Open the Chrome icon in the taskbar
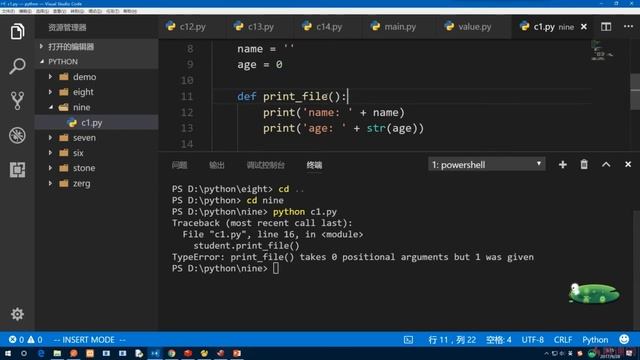640x360 pixels. [171, 353]
